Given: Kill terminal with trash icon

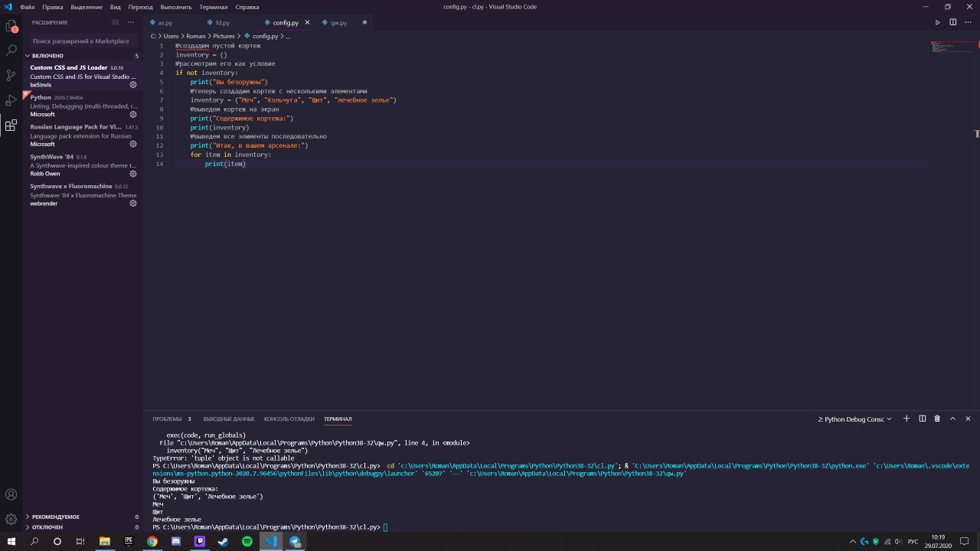Looking at the screenshot, I should [x=937, y=419].
